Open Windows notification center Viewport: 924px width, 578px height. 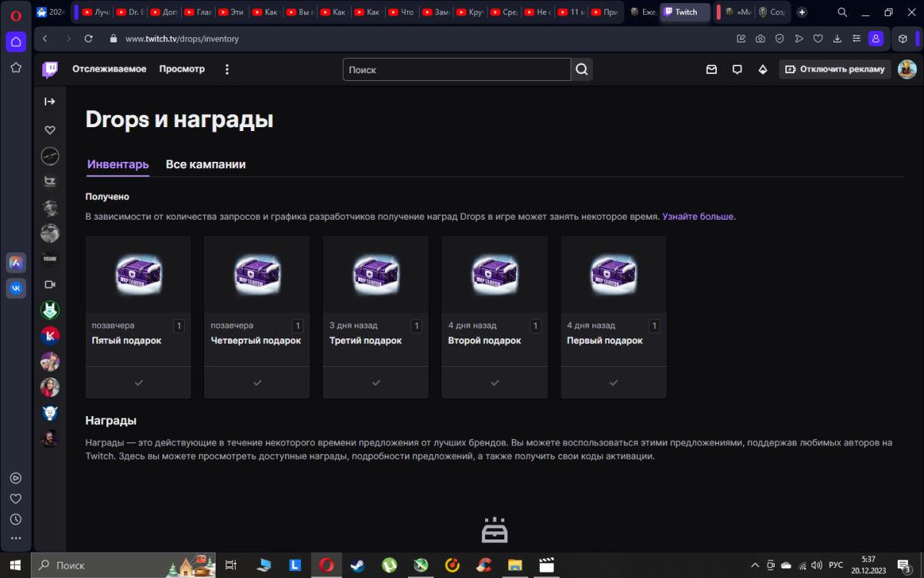tap(906, 565)
